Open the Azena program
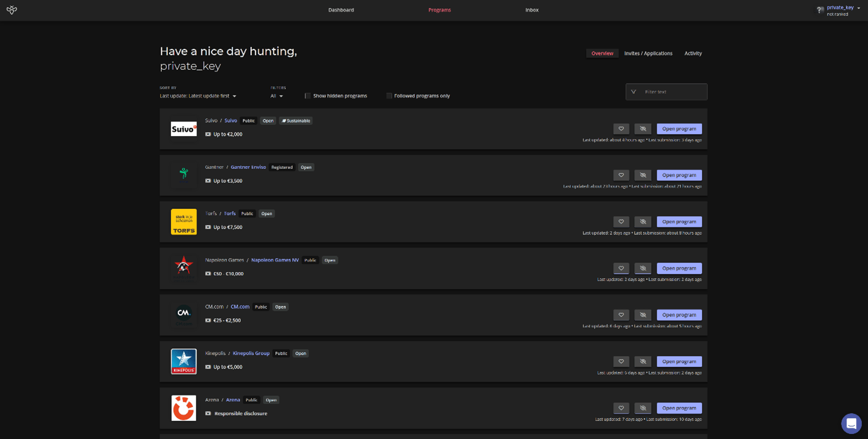The image size is (868, 439). (x=679, y=408)
